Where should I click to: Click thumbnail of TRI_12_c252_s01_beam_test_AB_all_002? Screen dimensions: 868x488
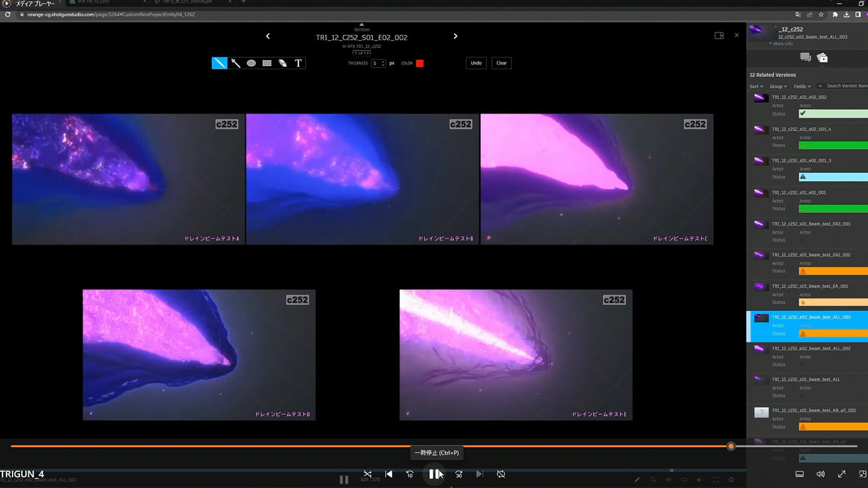761,413
